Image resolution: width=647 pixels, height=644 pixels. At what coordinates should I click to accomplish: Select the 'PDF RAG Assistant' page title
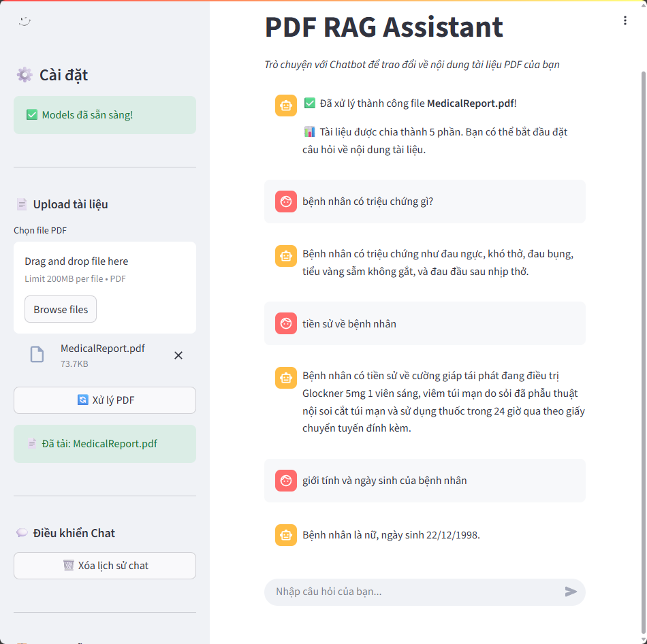[382, 27]
